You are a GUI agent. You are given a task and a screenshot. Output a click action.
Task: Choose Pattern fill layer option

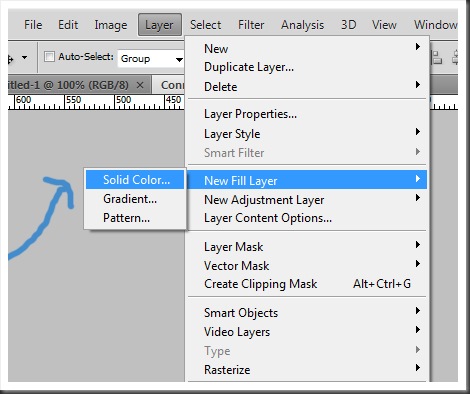tap(135, 218)
